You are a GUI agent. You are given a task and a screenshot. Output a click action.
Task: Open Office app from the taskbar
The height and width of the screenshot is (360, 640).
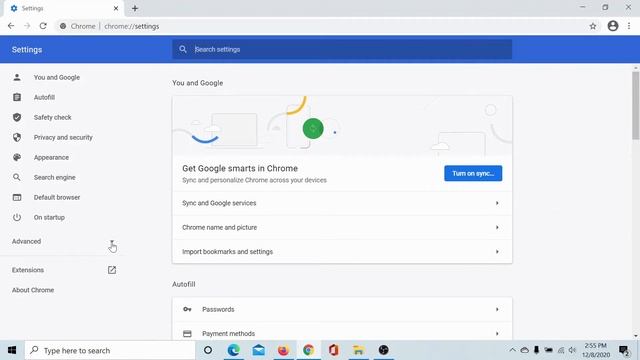coord(333,350)
